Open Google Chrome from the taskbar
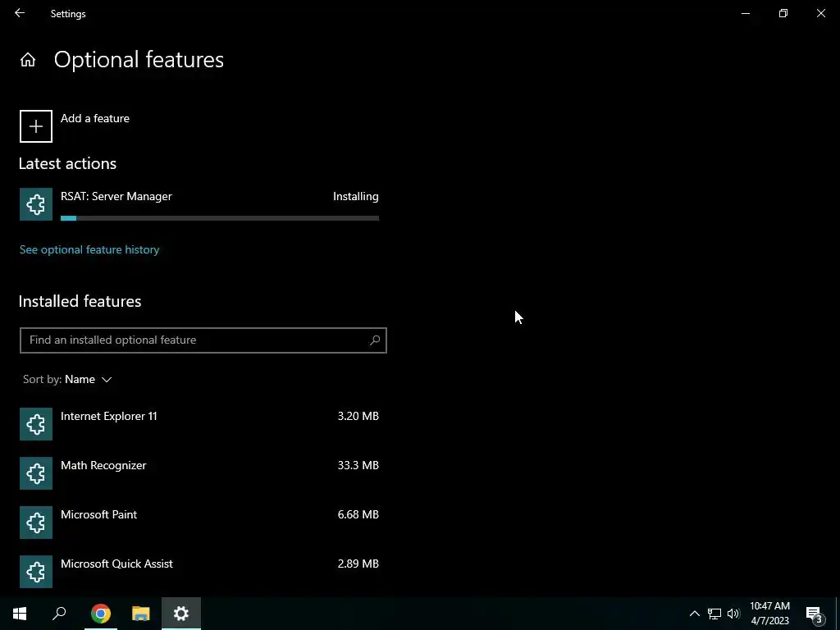Image resolution: width=840 pixels, height=630 pixels. (101, 614)
